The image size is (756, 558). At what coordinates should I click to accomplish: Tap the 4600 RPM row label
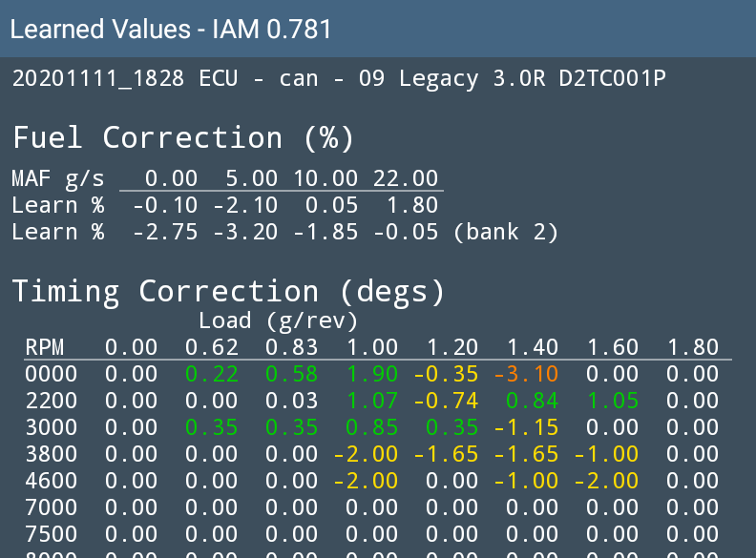coord(45,481)
